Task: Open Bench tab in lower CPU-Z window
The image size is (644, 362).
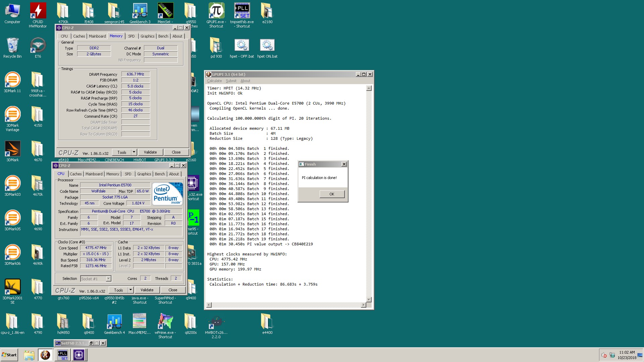Action: click(160, 174)
